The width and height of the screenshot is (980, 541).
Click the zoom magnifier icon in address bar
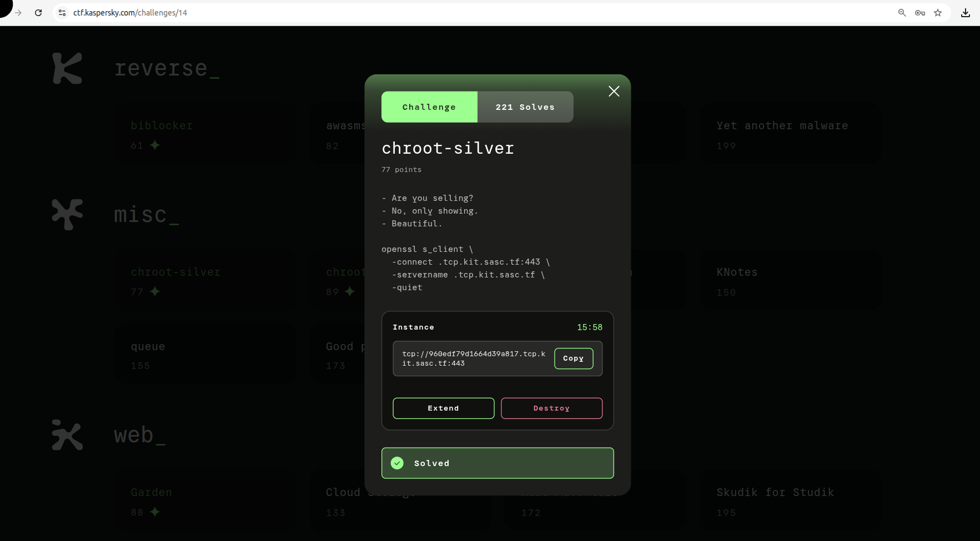902,13
